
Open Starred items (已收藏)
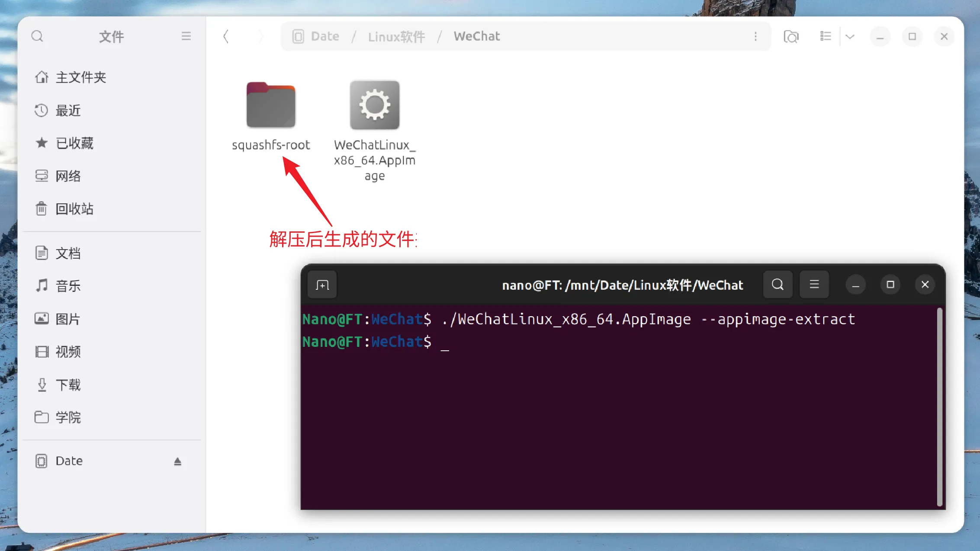tap(112, 143)
